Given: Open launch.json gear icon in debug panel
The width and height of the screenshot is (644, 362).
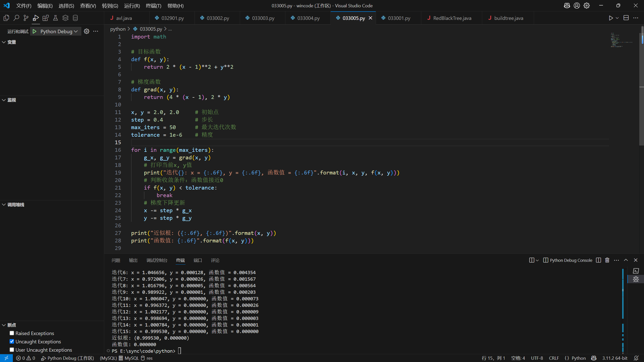Looking at the screenshot, I should pos(87,31).
